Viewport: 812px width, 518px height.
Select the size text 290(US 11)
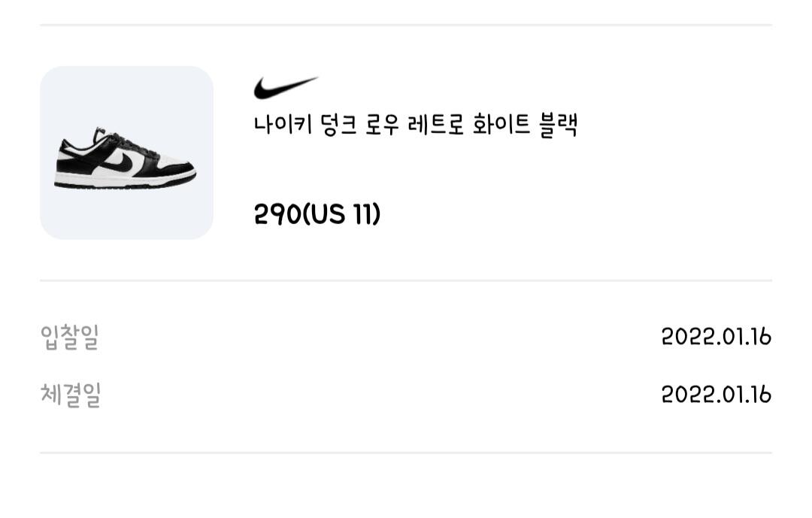(x=317, y=215)
